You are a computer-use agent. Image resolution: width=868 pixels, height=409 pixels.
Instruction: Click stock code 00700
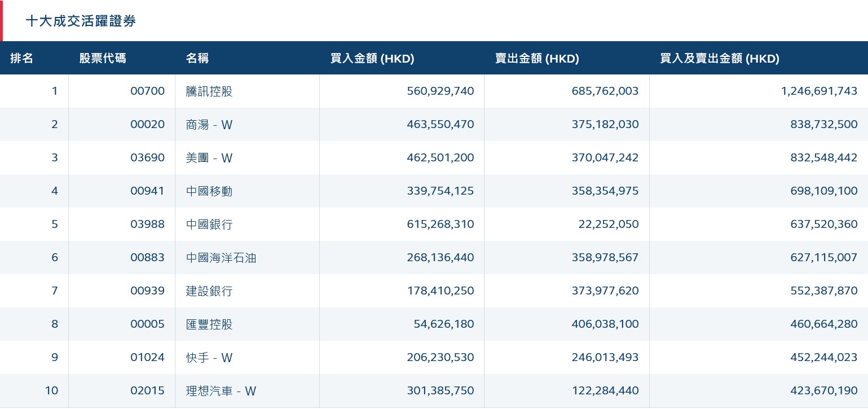147,91
